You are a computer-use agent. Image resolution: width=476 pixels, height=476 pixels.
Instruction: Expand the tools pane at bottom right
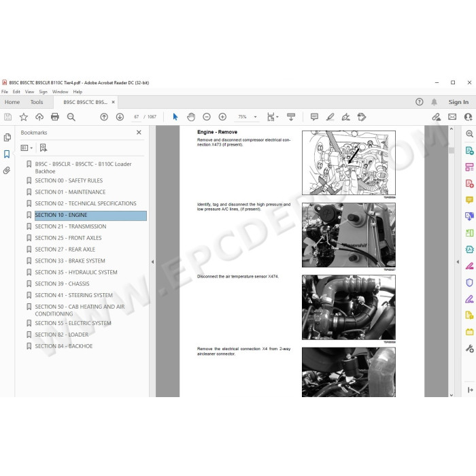click(471, 390)
